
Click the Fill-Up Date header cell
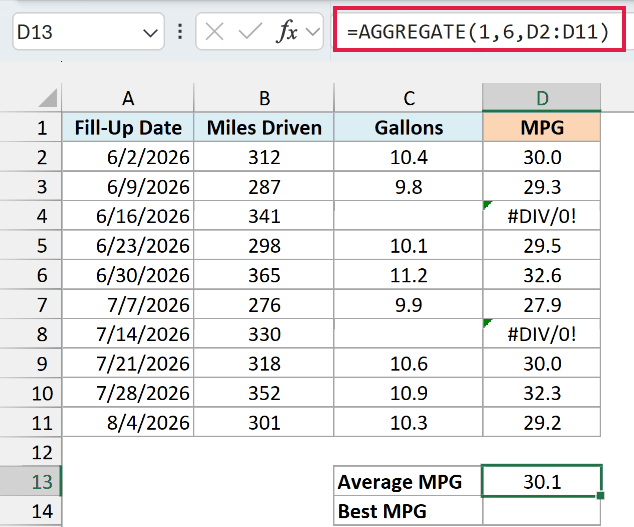(128, 127)
